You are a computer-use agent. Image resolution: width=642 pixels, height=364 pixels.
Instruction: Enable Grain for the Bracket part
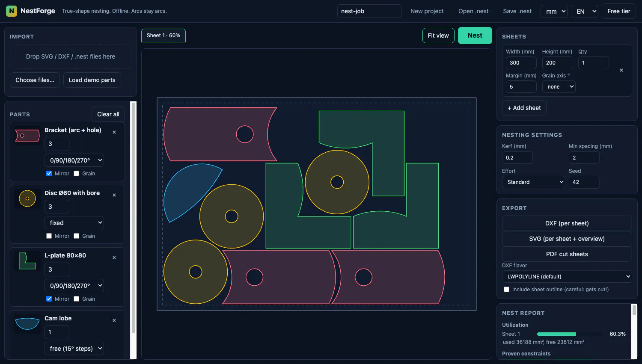[76, 173]
